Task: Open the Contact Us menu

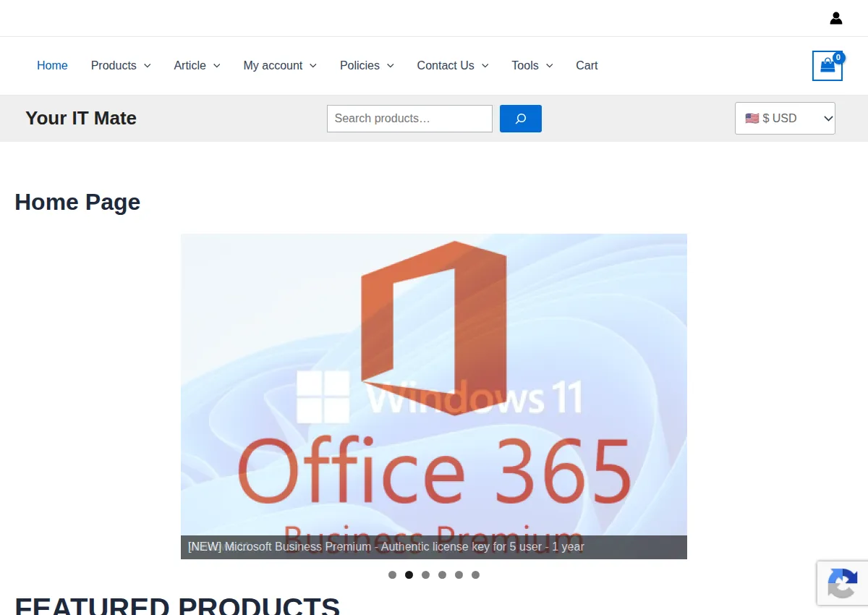Action: tap(446, 66)
